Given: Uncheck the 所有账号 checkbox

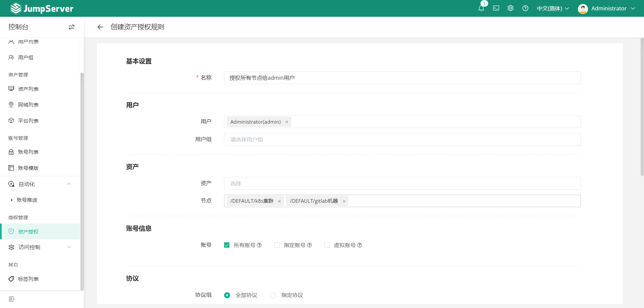Looking at the screenshot, I should (227, 245).
